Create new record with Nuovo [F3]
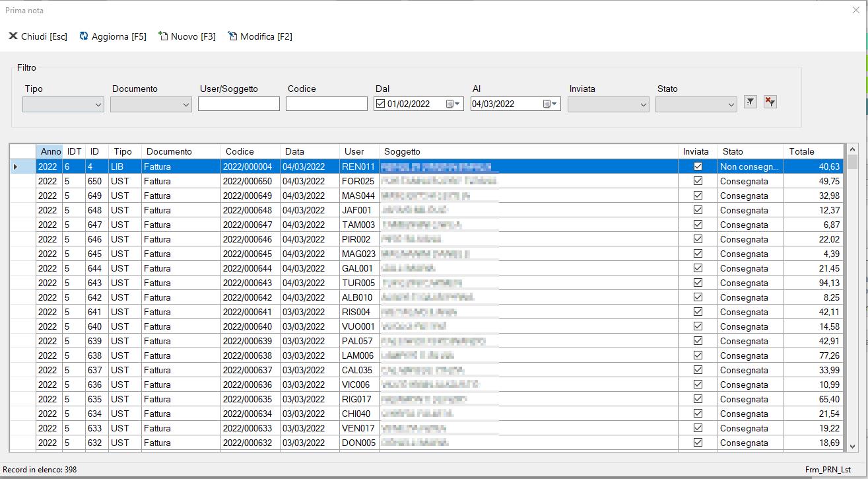The width and height of the screenshot is (868, 479). (x=187, y=36)
